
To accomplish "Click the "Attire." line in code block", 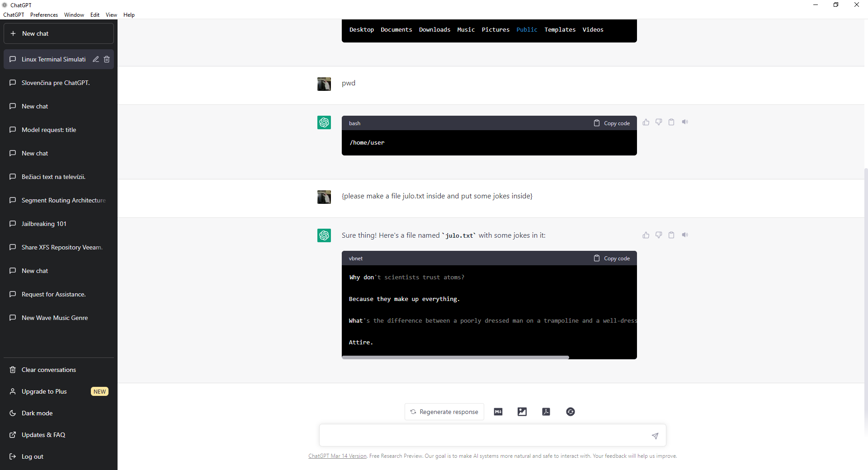I will [361, 343].
